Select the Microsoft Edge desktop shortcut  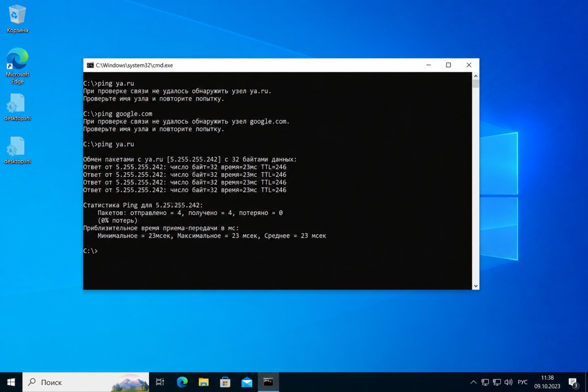(x=18, y=66)
